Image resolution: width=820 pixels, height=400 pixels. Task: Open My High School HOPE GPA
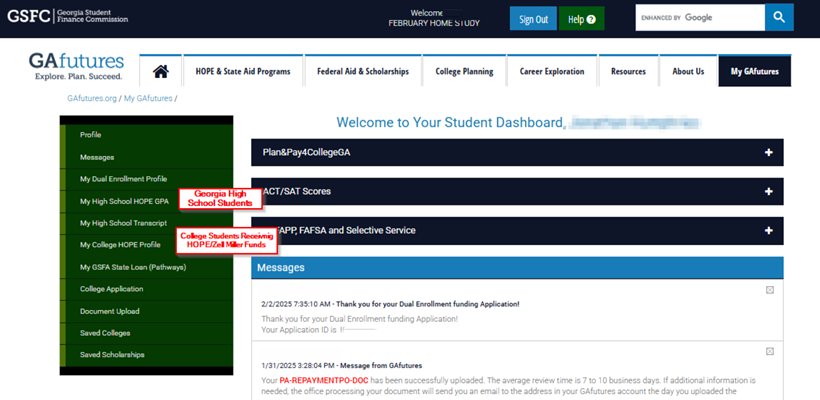click(146, 201)
